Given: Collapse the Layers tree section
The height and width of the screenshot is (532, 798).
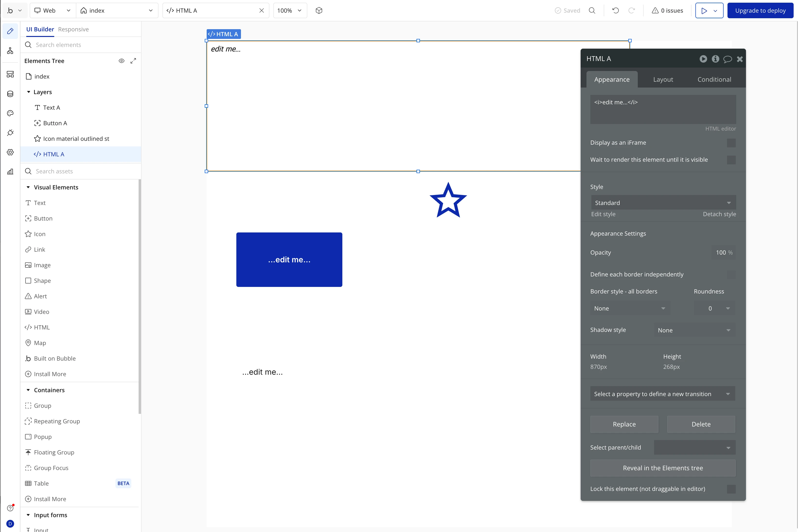Looking at the screenshot, I should click(28, 92).
